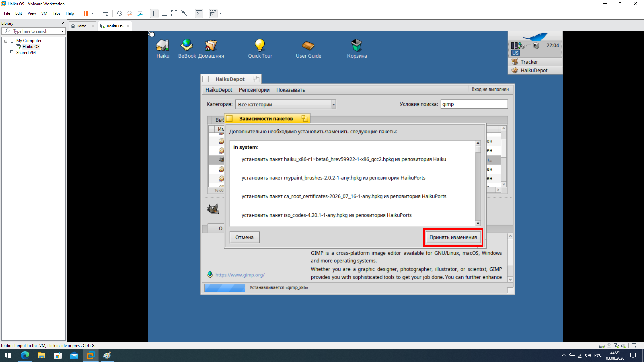This screenshot has width=644, height=362.
Task: Switch to the Home tab
Action: click(x=81, y=26)
